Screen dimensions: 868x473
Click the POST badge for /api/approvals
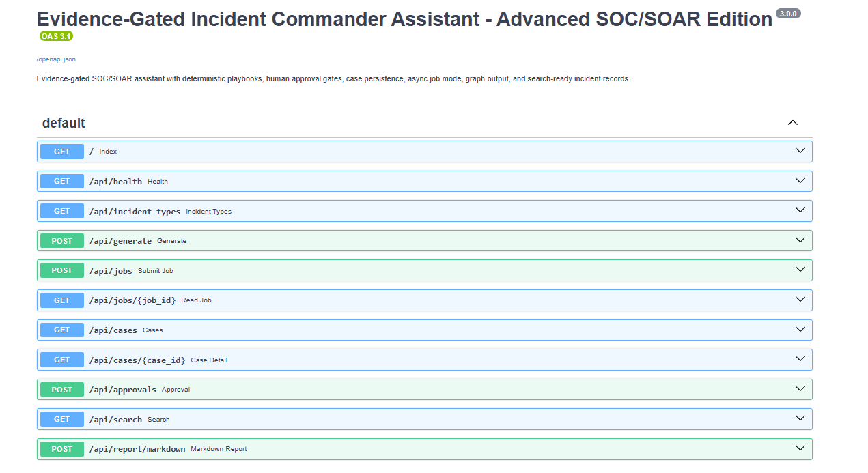(62, 390)
